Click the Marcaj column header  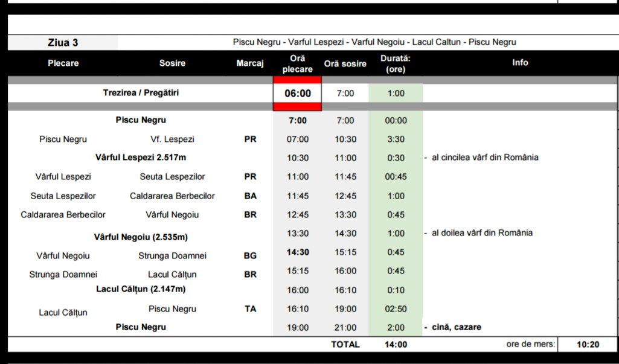(250, 63)
